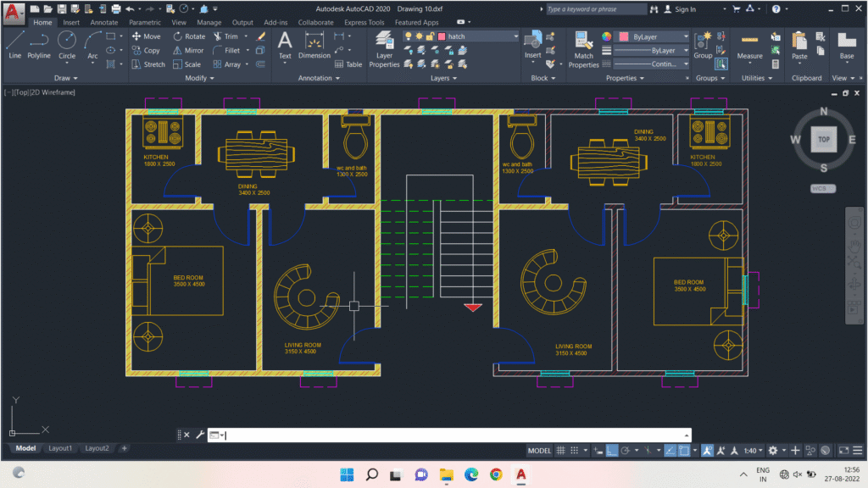868x488 pixels.
Task: Click the Copy tool
Action: (146, 50)
